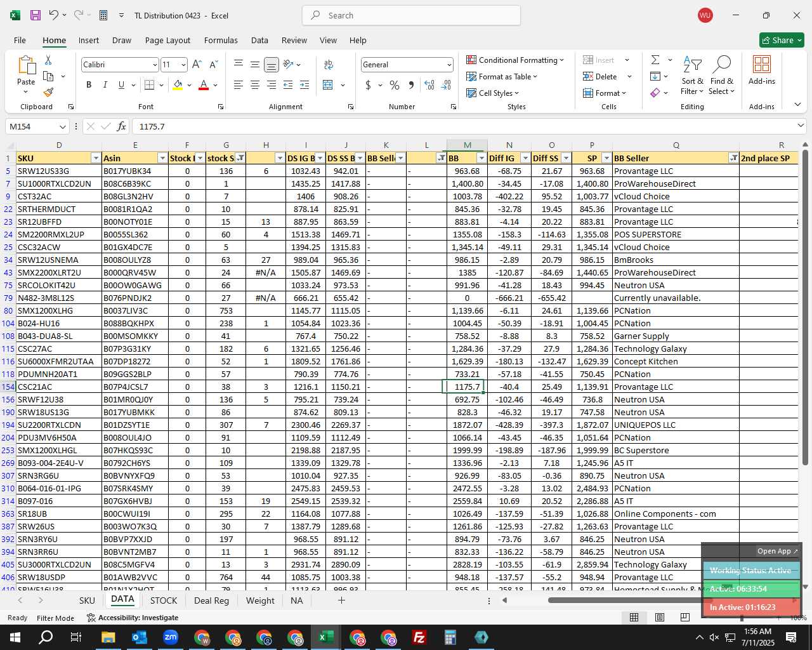Click the Open App button in overlay
Screen dimensions: 812x650
tap(778, 551)
